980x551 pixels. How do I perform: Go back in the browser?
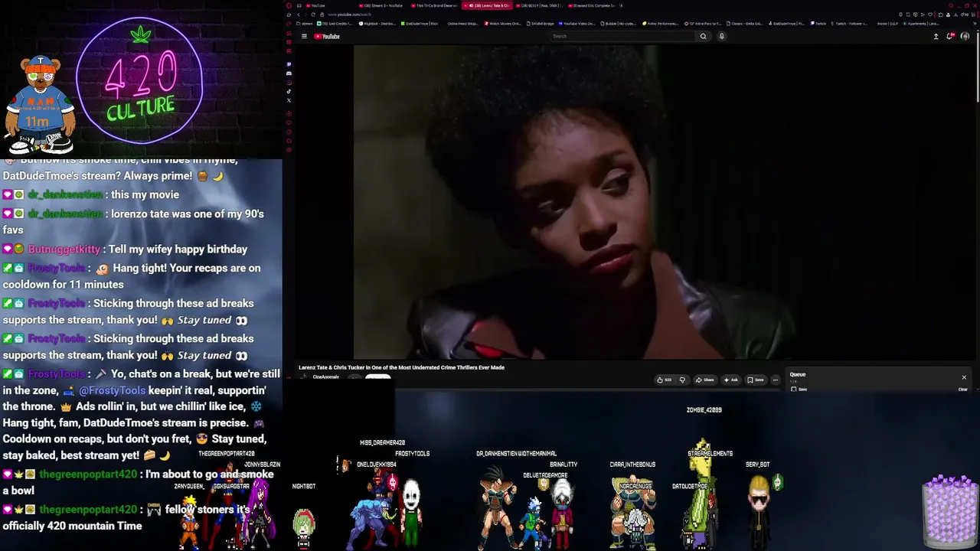(298, 15)
